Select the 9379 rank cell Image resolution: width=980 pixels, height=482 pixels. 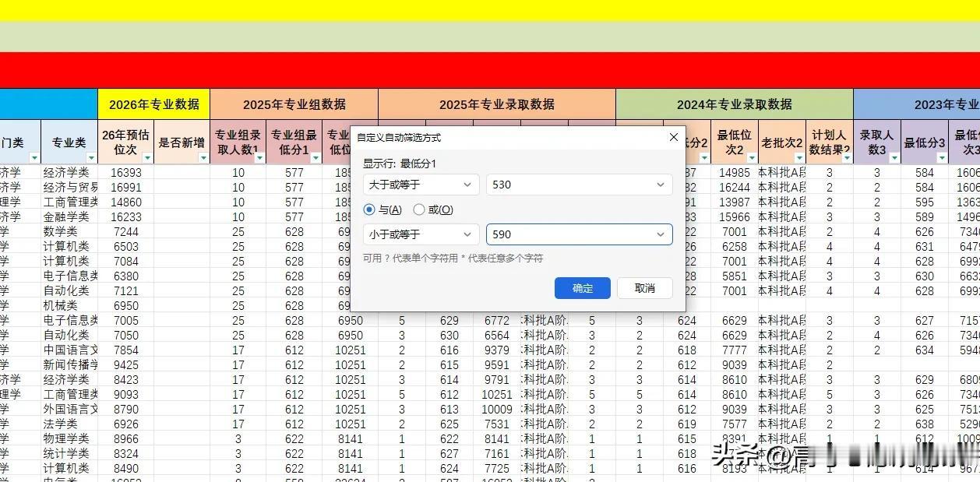[497, 350]
